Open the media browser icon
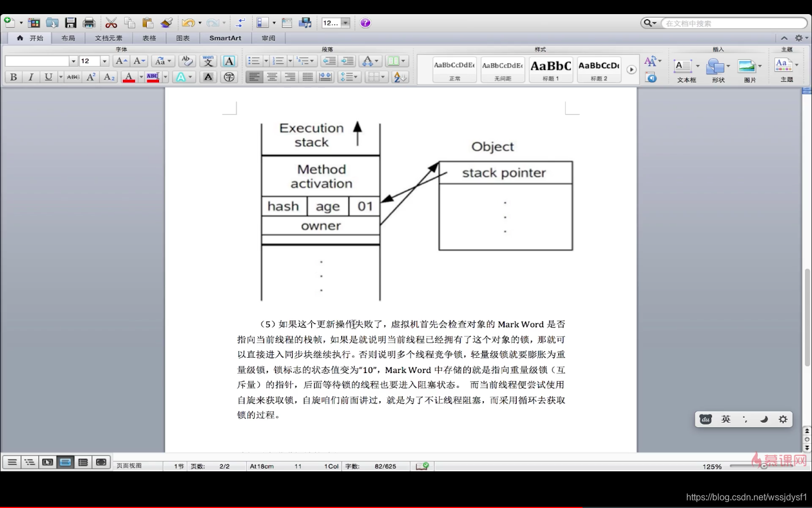 tap(306, 23)
